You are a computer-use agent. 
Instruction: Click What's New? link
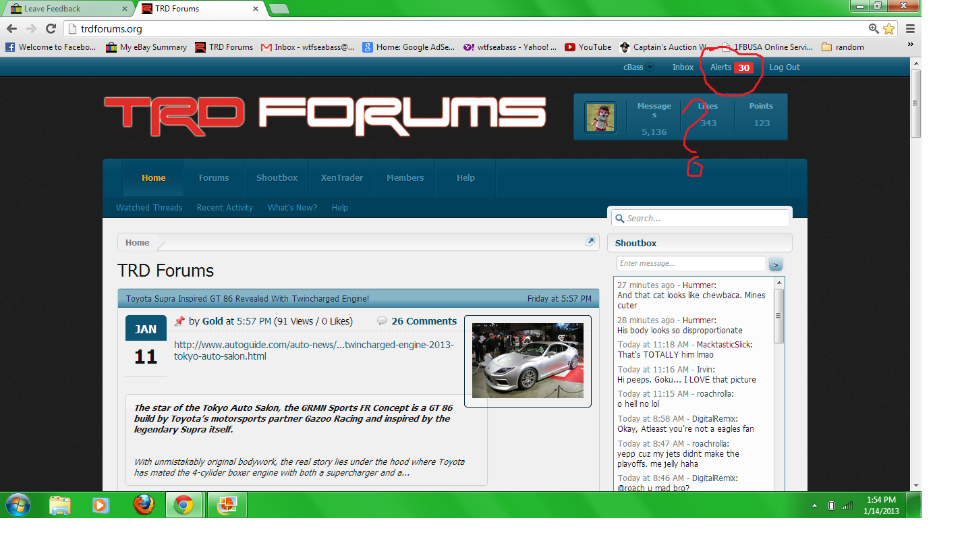click(292, 208)
